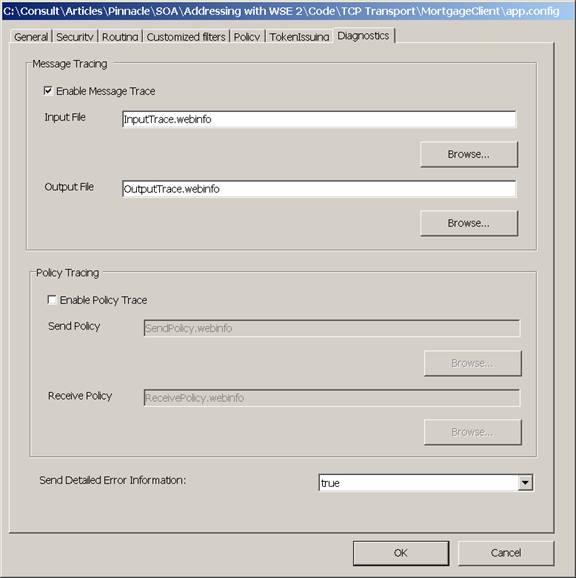Open the Customized filters tab
This screenshot has height=578, width=576.
[x=186, y=37]
